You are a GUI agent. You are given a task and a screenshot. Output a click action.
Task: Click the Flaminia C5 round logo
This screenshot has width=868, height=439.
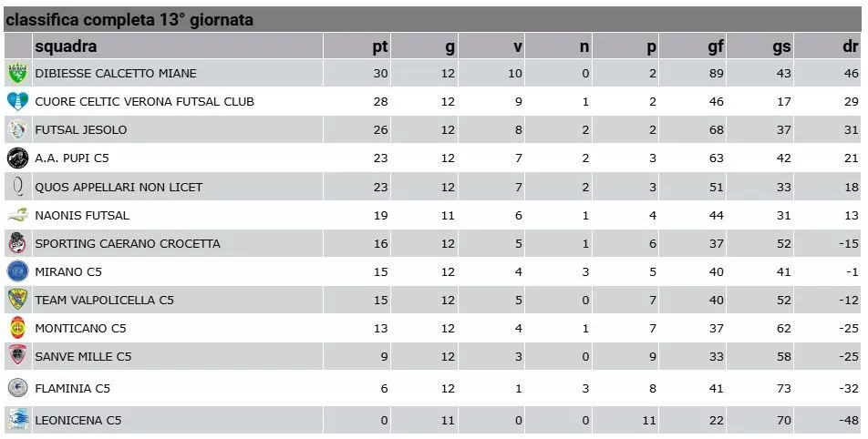tap(17, 388)
